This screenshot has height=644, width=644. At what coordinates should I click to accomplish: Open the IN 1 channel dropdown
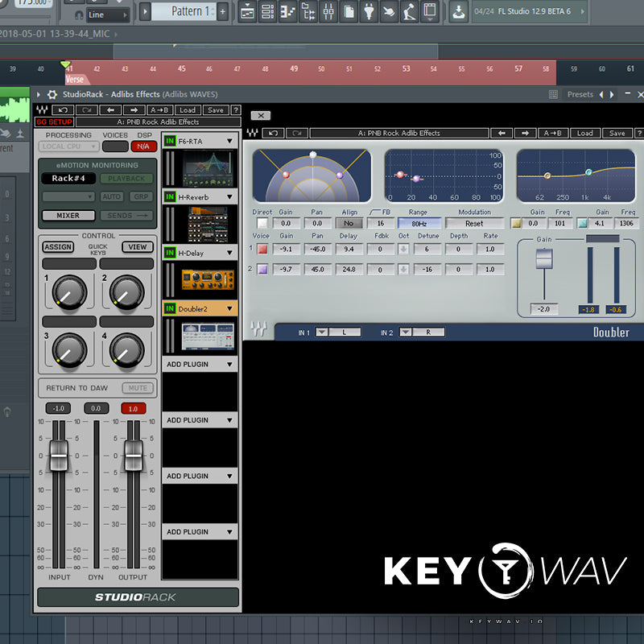tap(321, 332)
